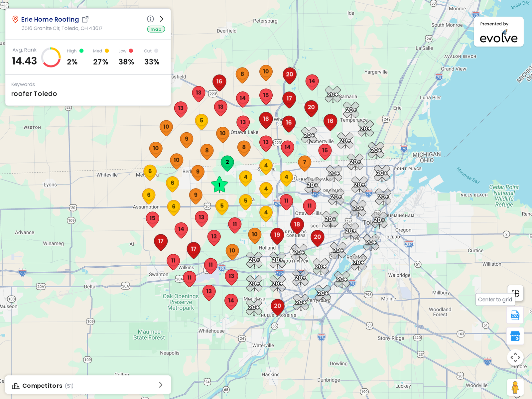Click the 20+ marker near Temperance

351,110
